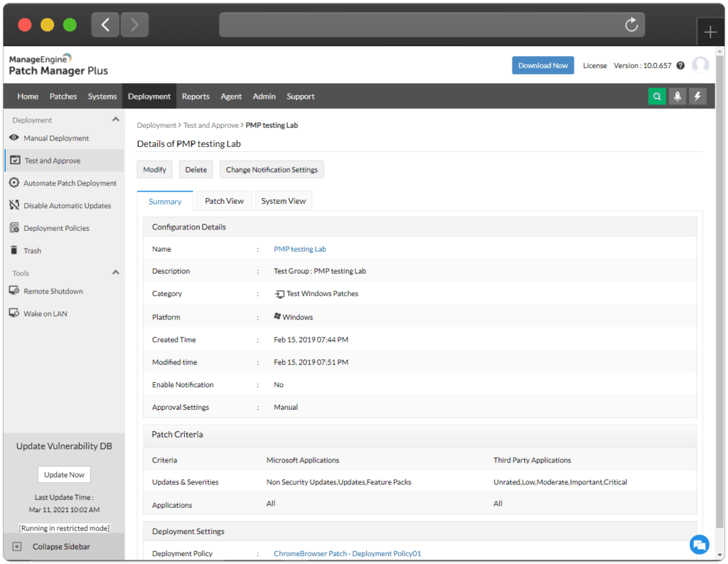Click the Test and Approve sidebar icon
This screenshot has width=728, height=564.
(x=16, y=160)
